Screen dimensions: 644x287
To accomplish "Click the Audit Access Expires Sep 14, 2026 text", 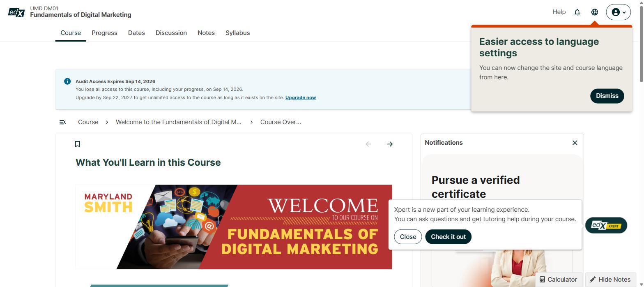I will tap(115, 81).
